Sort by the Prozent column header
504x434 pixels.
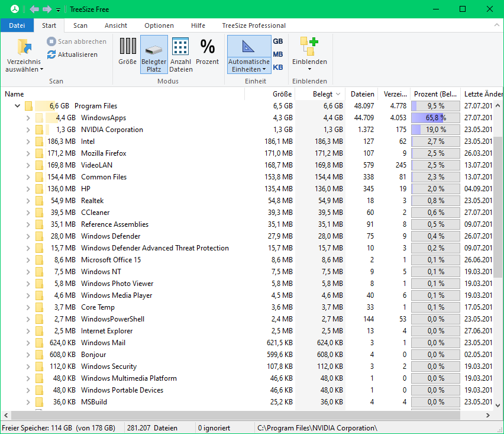435,94
